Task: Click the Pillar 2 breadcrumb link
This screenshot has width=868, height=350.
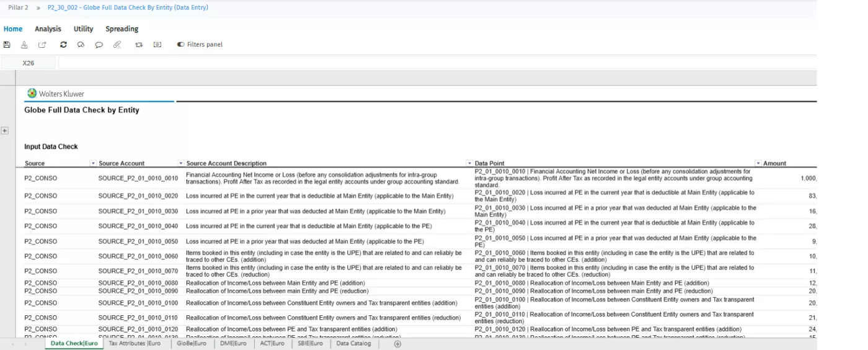Action: click(18, 7)
